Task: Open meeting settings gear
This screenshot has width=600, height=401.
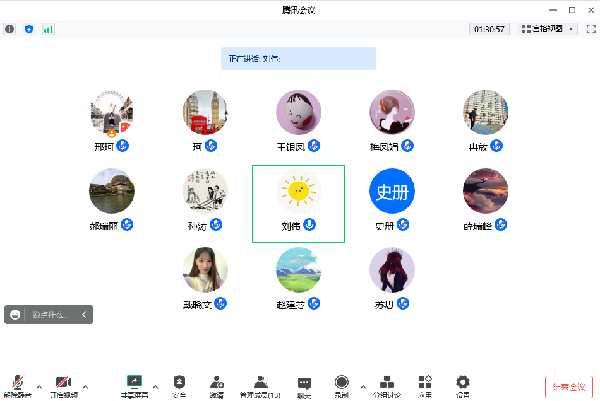Action: click(x=462, y=384)
